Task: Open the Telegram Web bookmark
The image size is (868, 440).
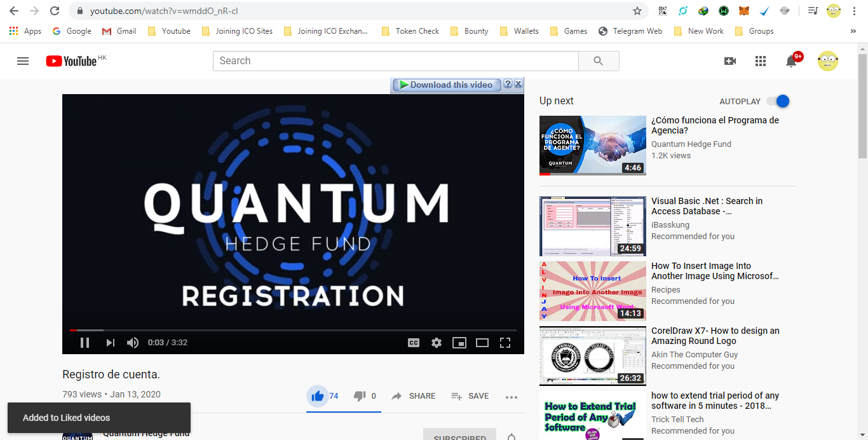Action: pyautogui.click(x=630, y=31)
